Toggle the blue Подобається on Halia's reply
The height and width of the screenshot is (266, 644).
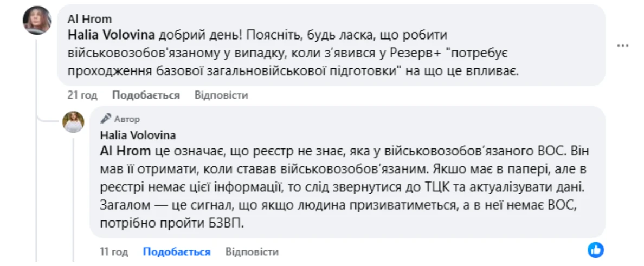(x=176, y=252)
